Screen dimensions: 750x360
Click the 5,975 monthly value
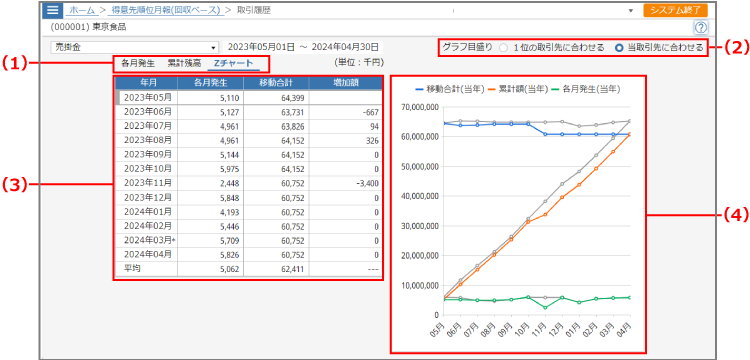tap(229, 169)
